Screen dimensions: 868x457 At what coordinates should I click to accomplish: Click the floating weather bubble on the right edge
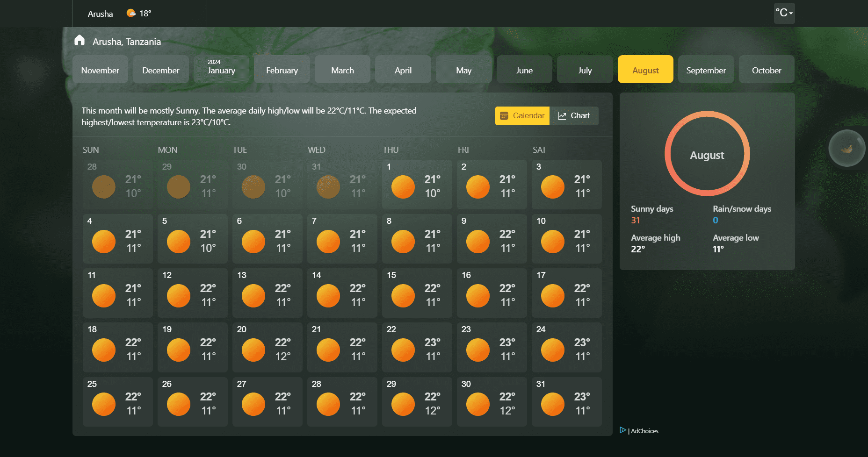pyautogui.click(x=847, y=148)
